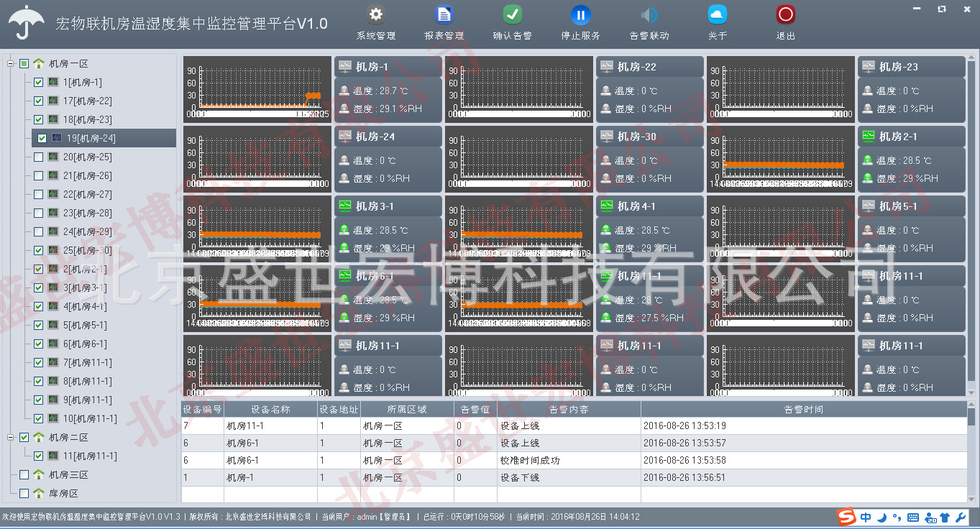Check the 22[机房-27] checkbox
Image resolution: width=980 pixels, height=529 pixels.
pos(39,194)
